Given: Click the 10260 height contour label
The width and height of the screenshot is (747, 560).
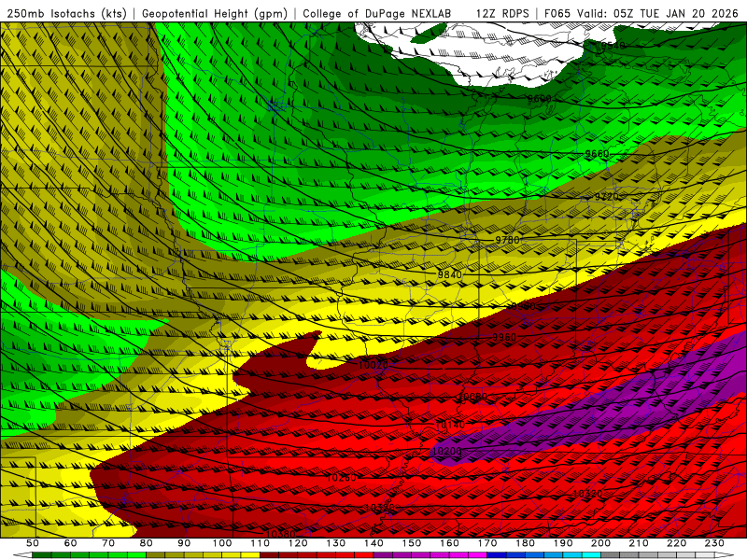Looking at the screenshot, I should (x=342, y=477).
